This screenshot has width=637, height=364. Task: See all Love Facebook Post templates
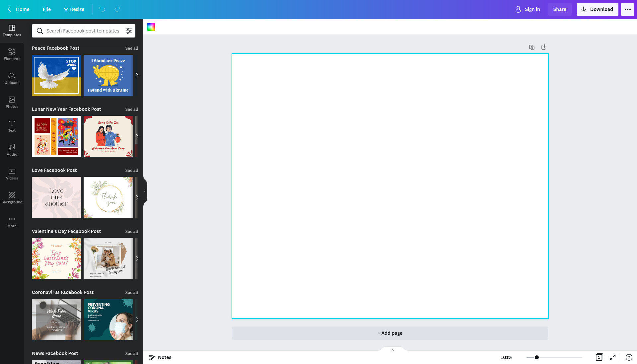[x=131, y=170]
